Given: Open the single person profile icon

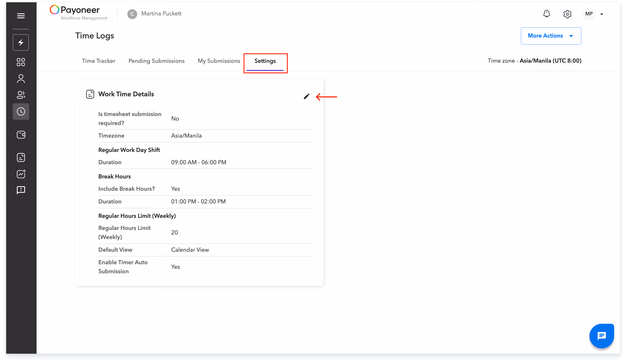Looking at the screenshot, I should pyautogui.click(x=21, y=79).
